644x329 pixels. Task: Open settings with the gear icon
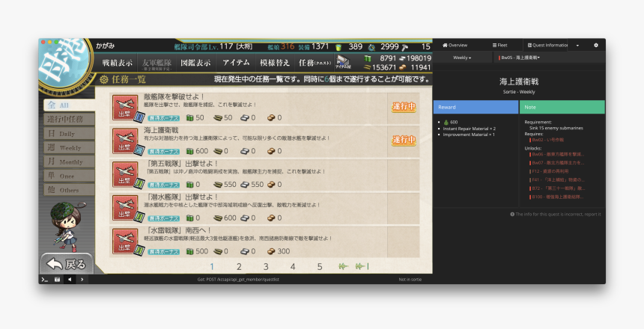[x=596, y=45]
